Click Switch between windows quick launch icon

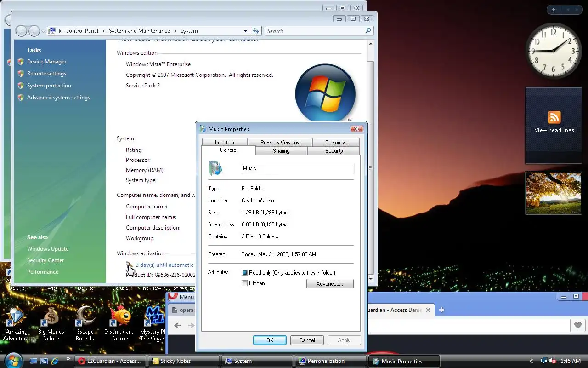tap(44, 361)
